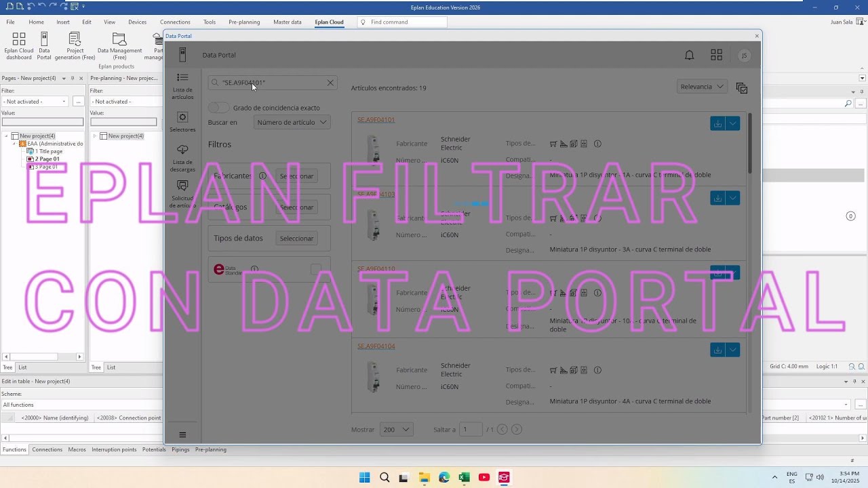Enable the Eplan Data Standard checkbox
This screenshot has height=488, width=868.
(x=315, y=269)
